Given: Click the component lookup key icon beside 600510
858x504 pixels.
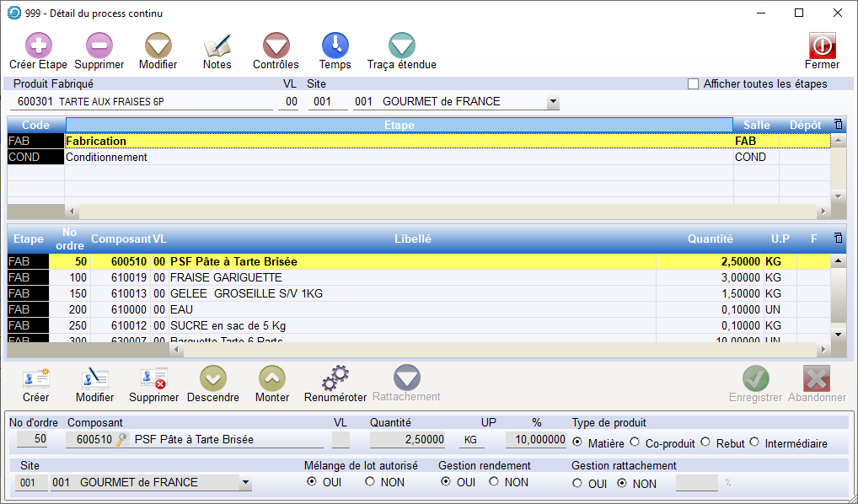Looking at the screenshot, I should click(x=122, y=439).
